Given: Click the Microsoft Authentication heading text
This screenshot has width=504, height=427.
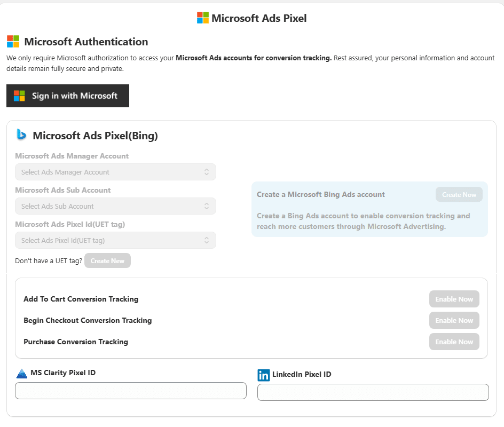Looking at the screenshot, I should pos(86,42).
